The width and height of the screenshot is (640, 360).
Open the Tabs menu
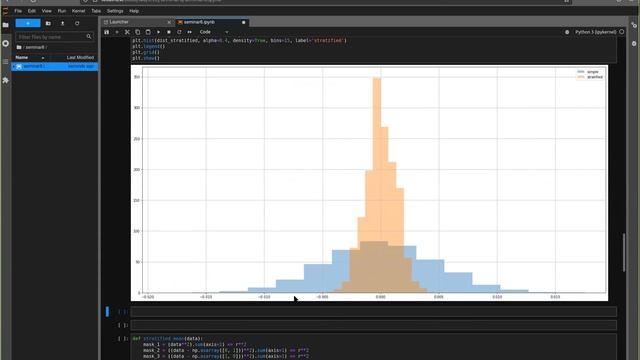click(x=96, y=11)
